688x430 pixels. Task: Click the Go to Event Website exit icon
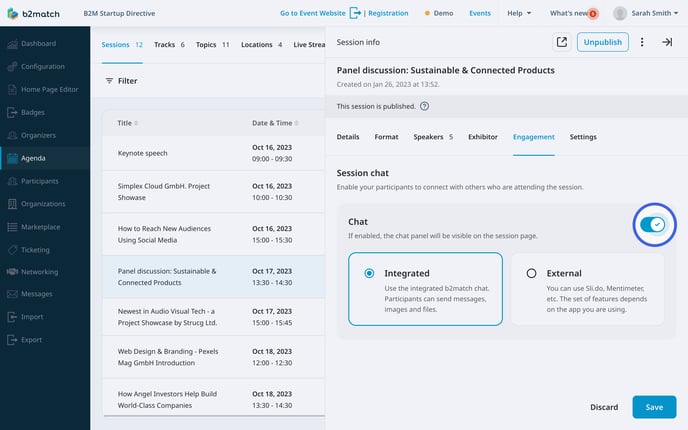pos(355,13)
